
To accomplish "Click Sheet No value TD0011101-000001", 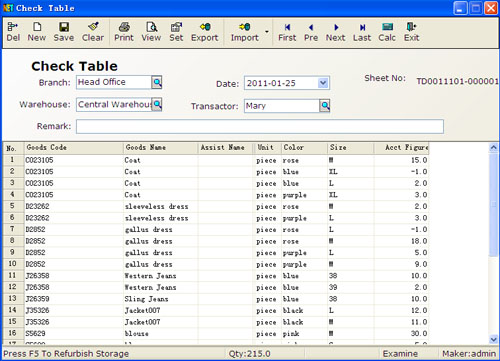I will 457,81.
